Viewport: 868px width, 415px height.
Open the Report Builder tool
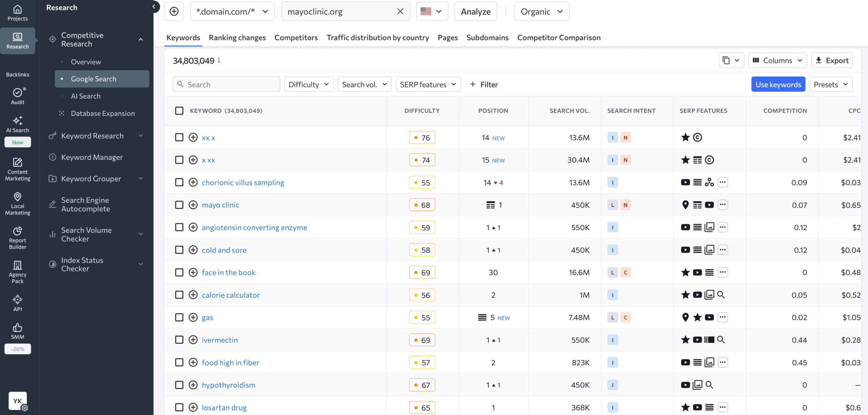pyautogui.click(x=17, y=238)
